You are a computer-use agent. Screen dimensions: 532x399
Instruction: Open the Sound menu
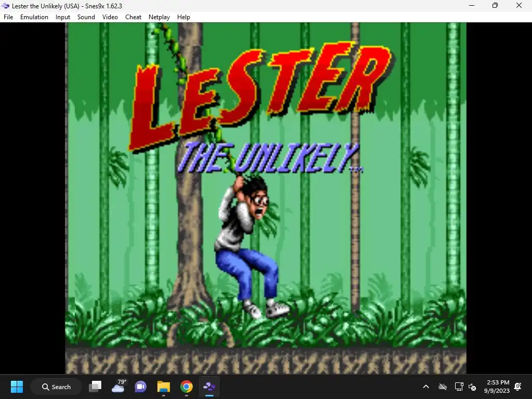coord(86,17)
